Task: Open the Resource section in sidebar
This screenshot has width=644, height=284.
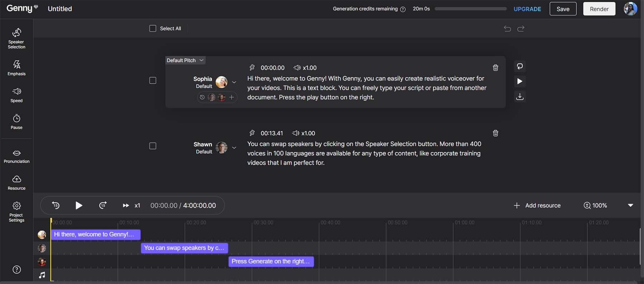Action: coord(16,183)
